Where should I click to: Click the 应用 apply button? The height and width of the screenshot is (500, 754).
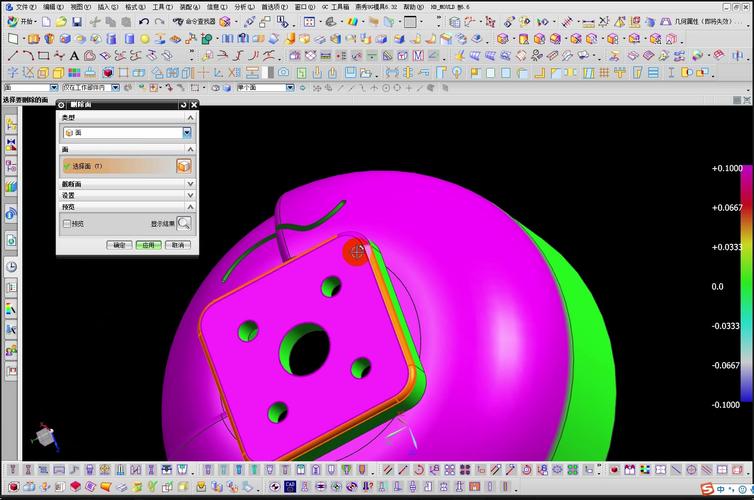[149, 245]
